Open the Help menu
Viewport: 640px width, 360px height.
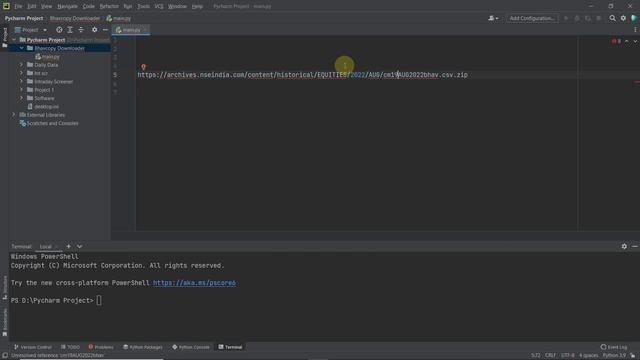click(197, 7)
